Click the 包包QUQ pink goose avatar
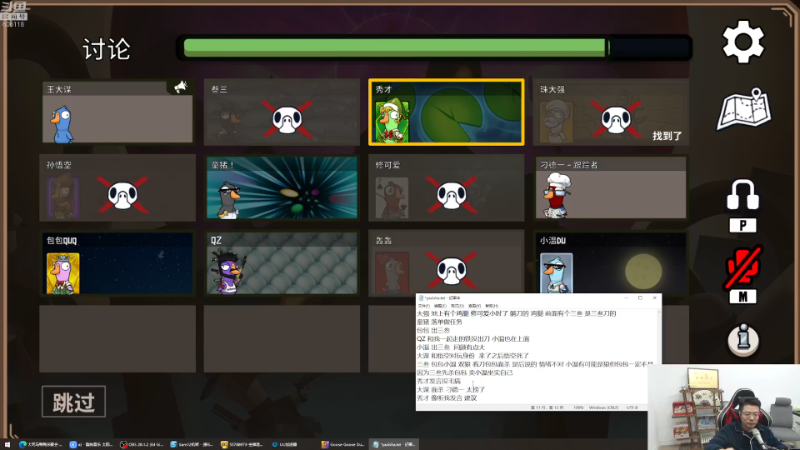The width and height of the screenshot is (800, 450). [x=63, y=273]
